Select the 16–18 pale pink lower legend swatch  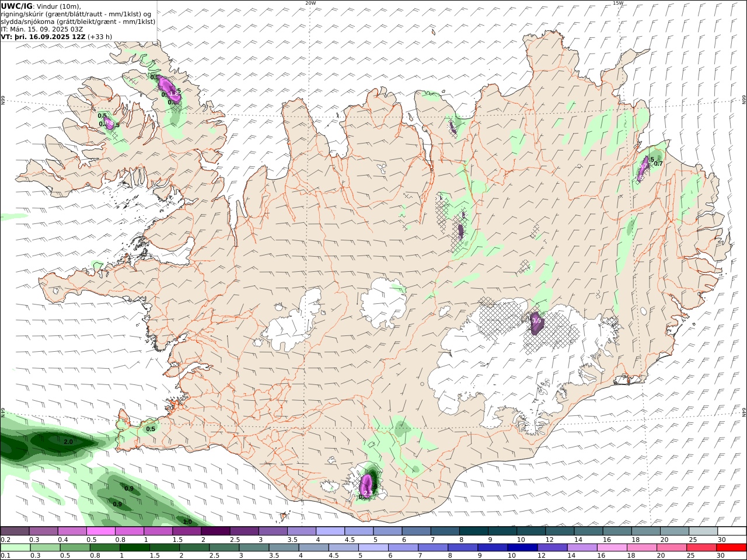coord(612,547)
